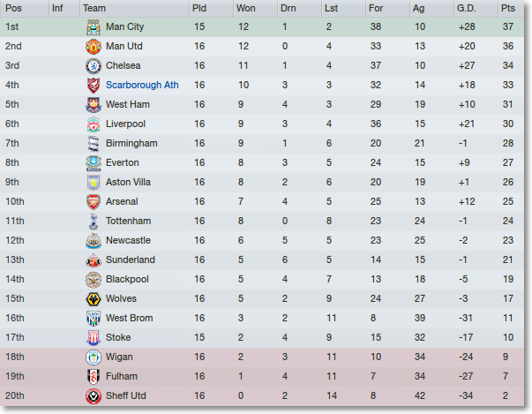Click the Inf column header
Viewport: 532px width, 414px height.
pyautogui.click(x=57, y=8)
